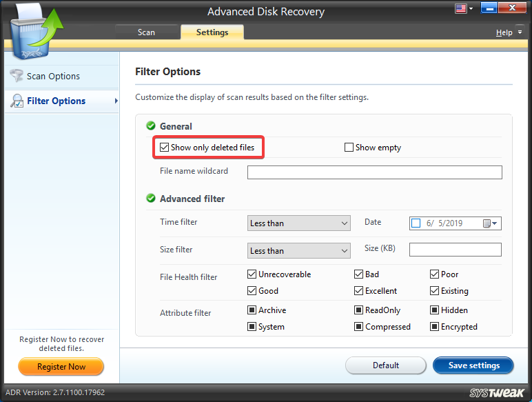Select Filter Options in the sidebar
The height and width of the screenshot is (402, 532).
tap(62, 101)
